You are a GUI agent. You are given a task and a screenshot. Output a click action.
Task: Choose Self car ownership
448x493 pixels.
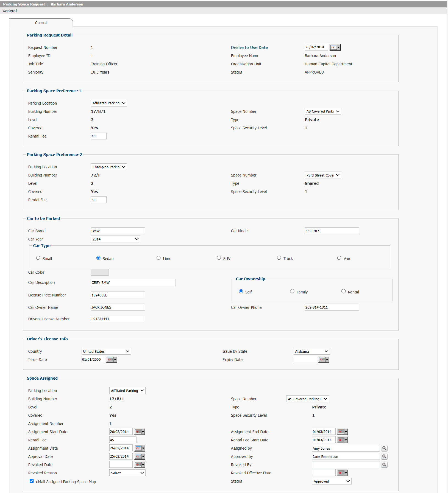pos(241,292)
